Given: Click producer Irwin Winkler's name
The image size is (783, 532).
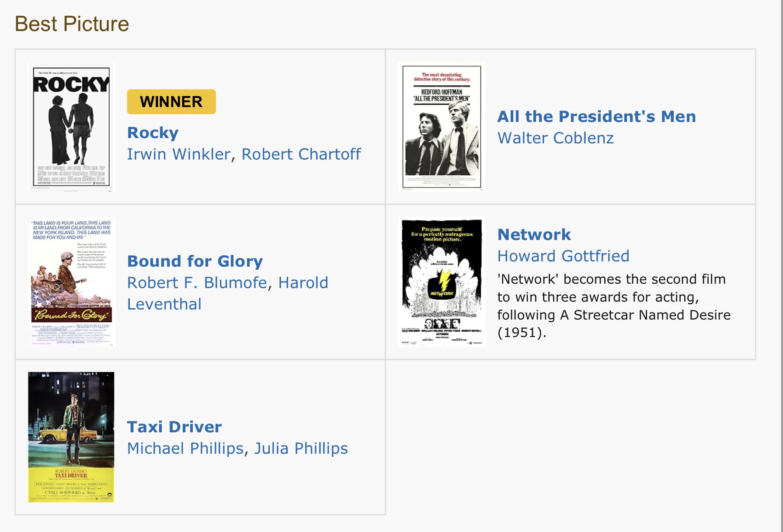Looking at the screenshot, I should [178, 154].
